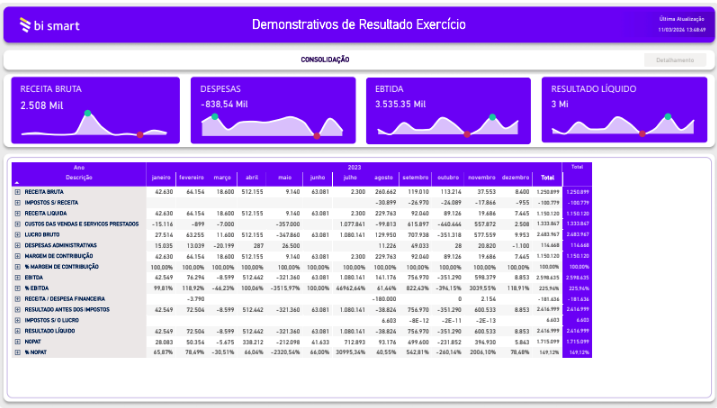Screen dimensions: 717x408
Task: Click the sort arrow below the Descrição header
Action: click(x=16, y=182)
